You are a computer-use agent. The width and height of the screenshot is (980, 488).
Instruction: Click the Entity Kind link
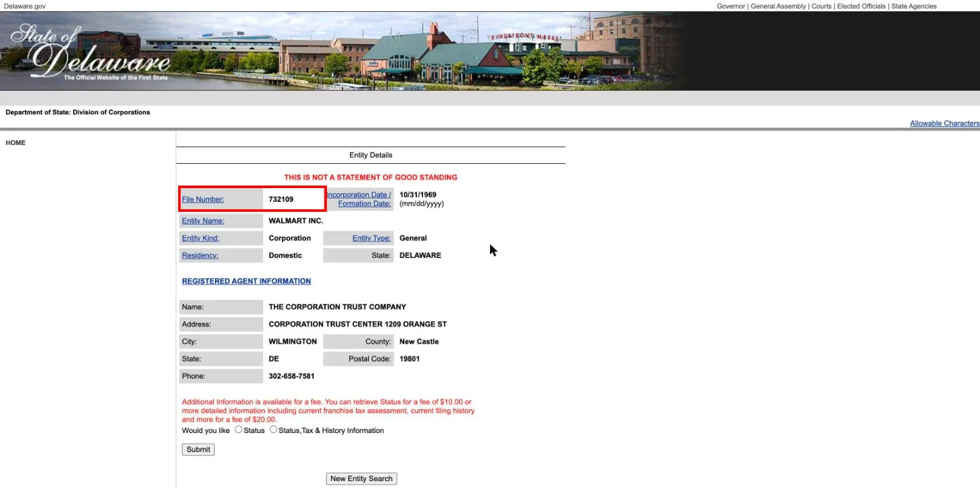(x=201, y=238)
